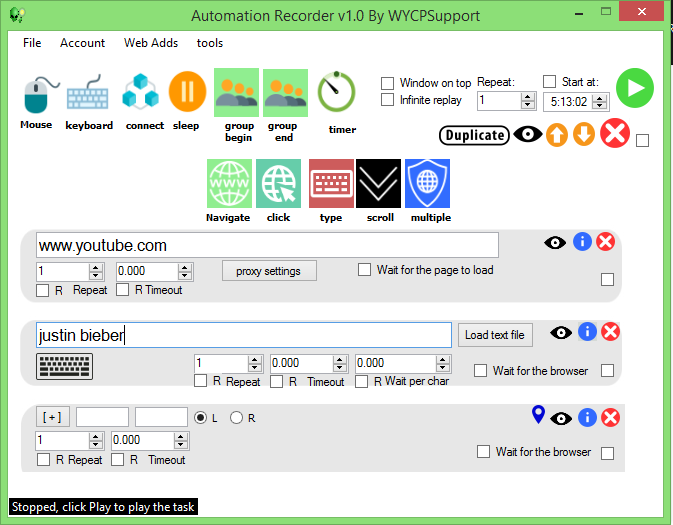Start playback with green Play button

[635, 88]
